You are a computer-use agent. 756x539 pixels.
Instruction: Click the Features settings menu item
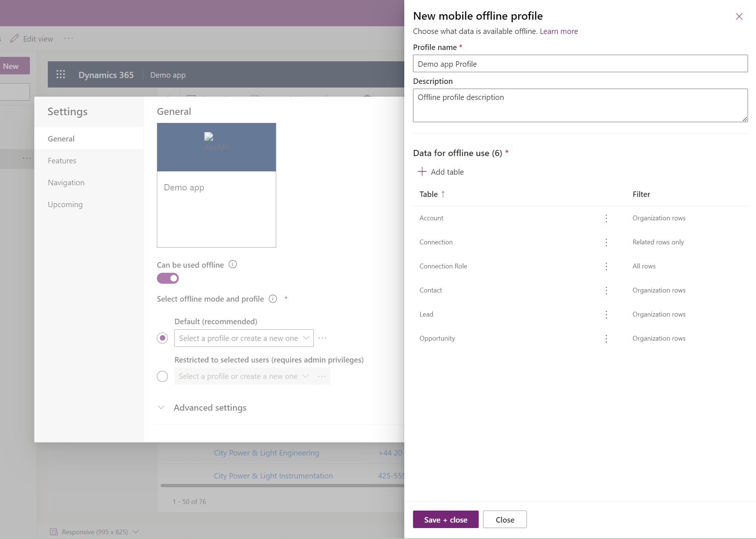62,160
